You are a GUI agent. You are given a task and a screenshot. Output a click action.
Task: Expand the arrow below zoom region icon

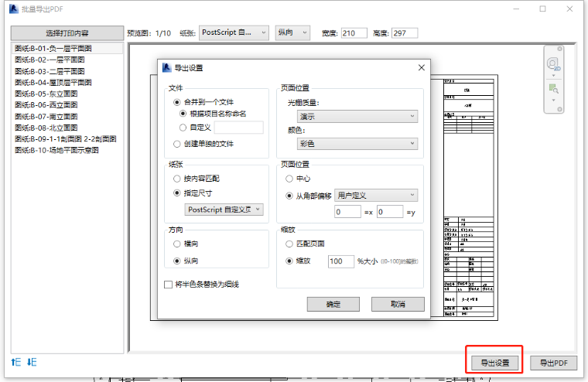tap(552, 101)
